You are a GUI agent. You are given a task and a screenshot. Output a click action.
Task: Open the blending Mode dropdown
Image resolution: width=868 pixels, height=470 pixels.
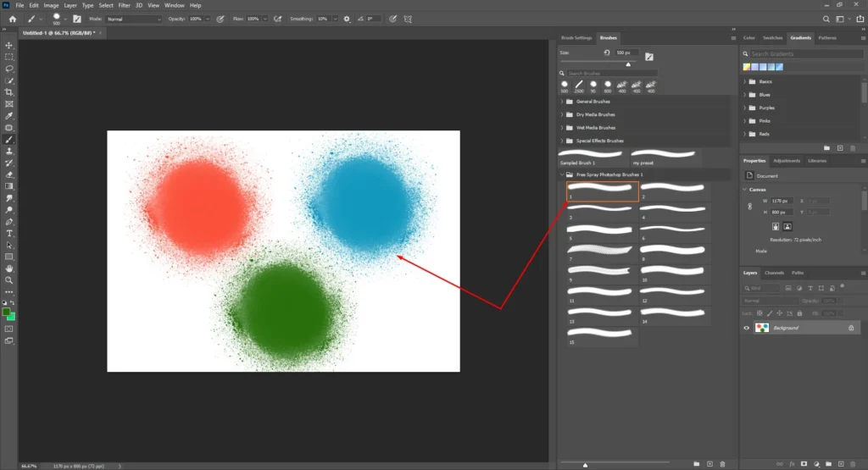click(133, 19)
